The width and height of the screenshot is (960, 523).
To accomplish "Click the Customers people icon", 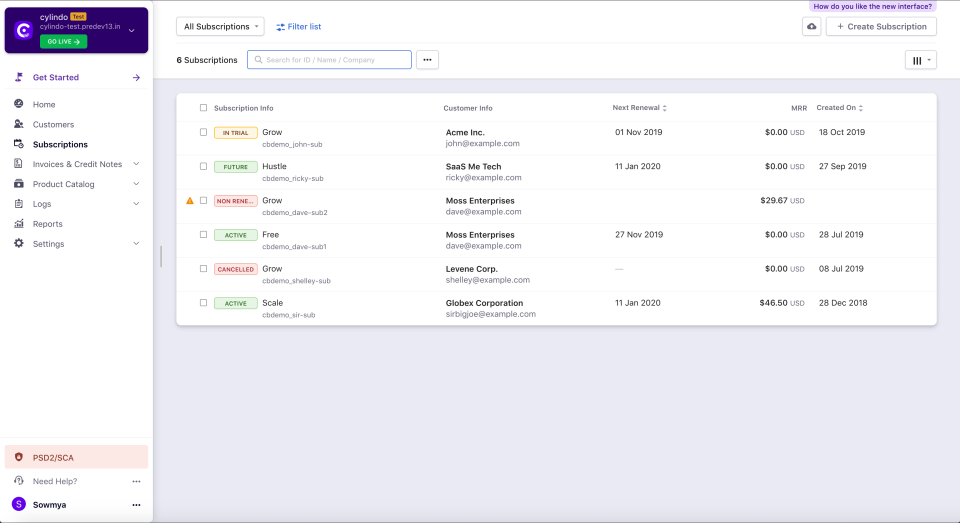I will pyautogui.click(x=19, y=124).
